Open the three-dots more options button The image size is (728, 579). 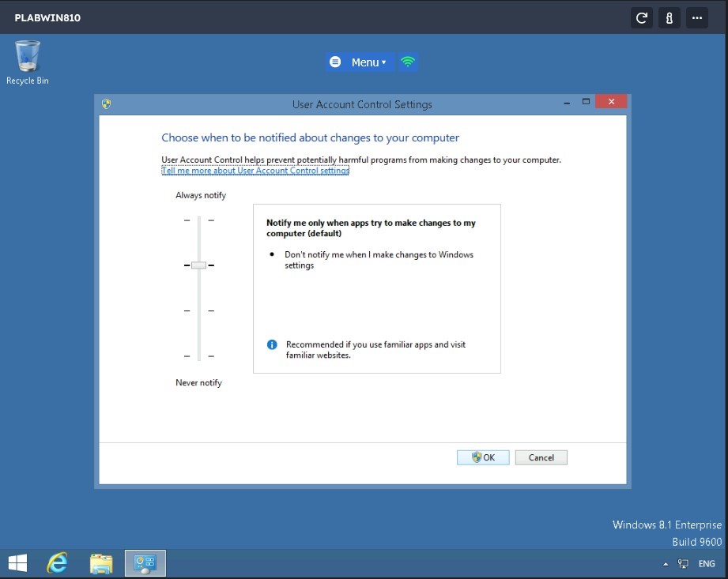click(697, 18)
